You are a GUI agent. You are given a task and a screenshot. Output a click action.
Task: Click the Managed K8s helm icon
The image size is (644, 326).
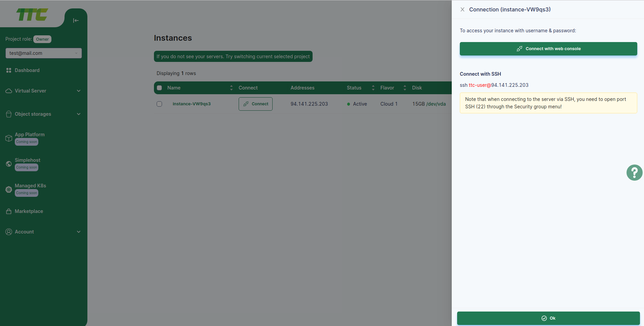pos(9,189)
